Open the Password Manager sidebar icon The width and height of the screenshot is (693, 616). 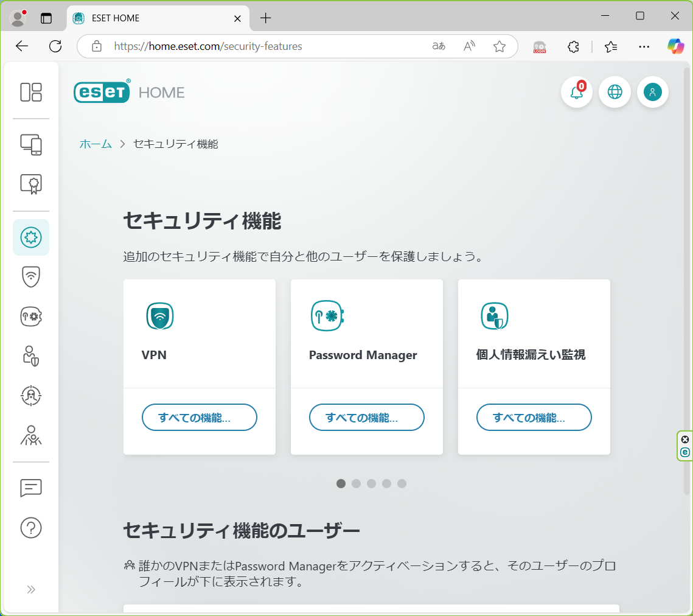pyautogui.click(x=31, y=316)
